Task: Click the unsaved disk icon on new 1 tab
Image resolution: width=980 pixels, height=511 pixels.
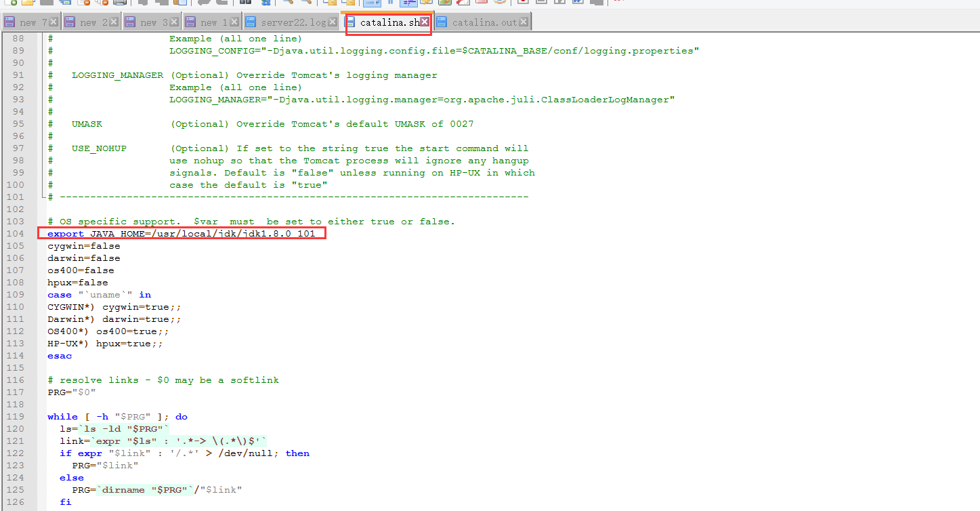Action: (x=191, y=22)
